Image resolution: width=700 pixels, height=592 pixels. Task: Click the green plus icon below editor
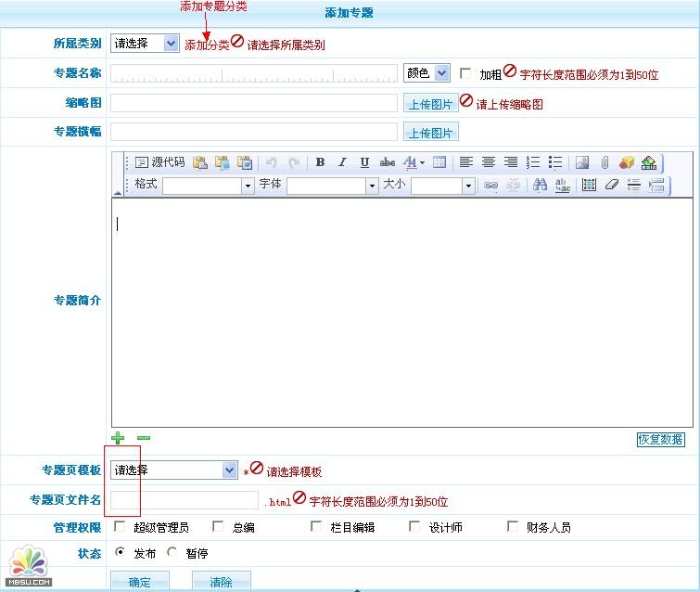118,438
